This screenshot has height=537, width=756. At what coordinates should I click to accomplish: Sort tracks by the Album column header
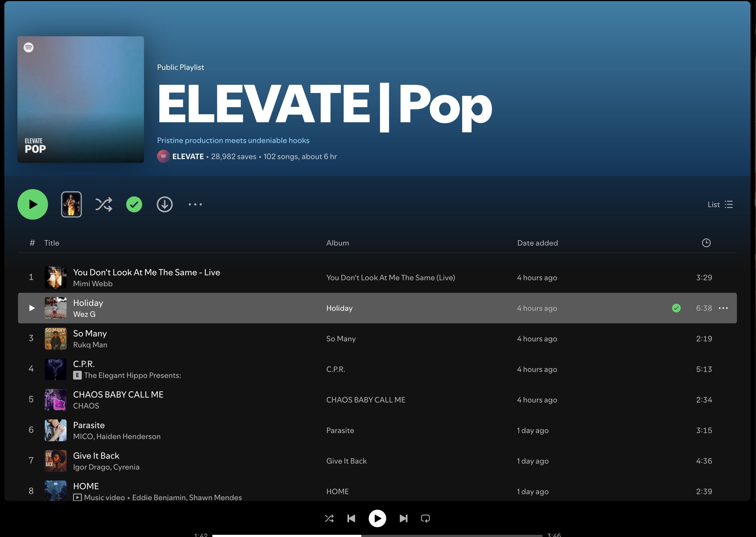pyautogui.click(x=337, y=243)
